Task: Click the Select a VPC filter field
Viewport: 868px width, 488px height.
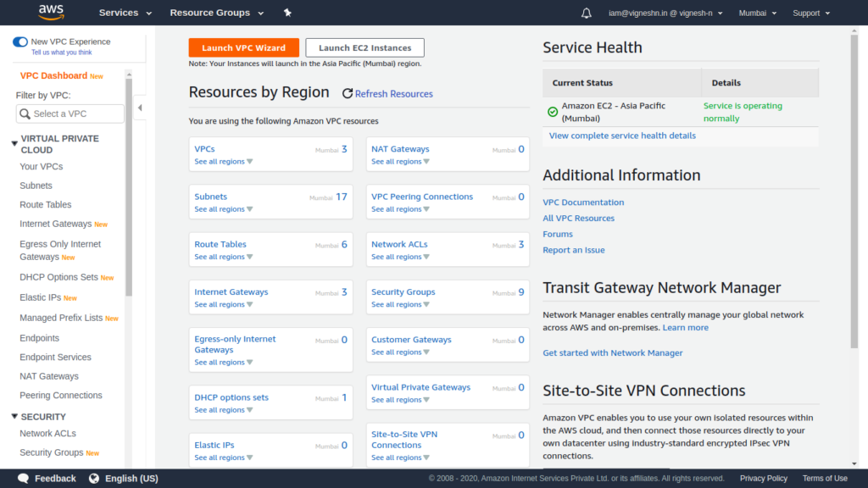Action: pyautogui.click(x=70, y=114)
